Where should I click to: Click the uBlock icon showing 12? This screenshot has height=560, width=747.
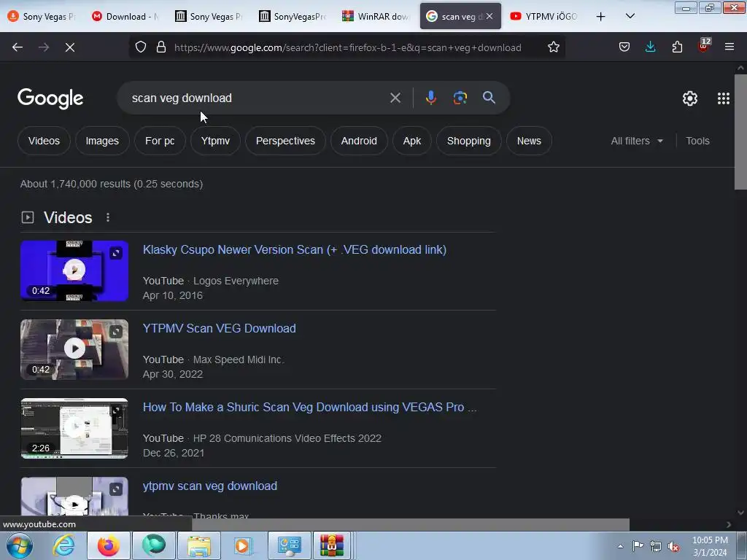tap(704, 46)
